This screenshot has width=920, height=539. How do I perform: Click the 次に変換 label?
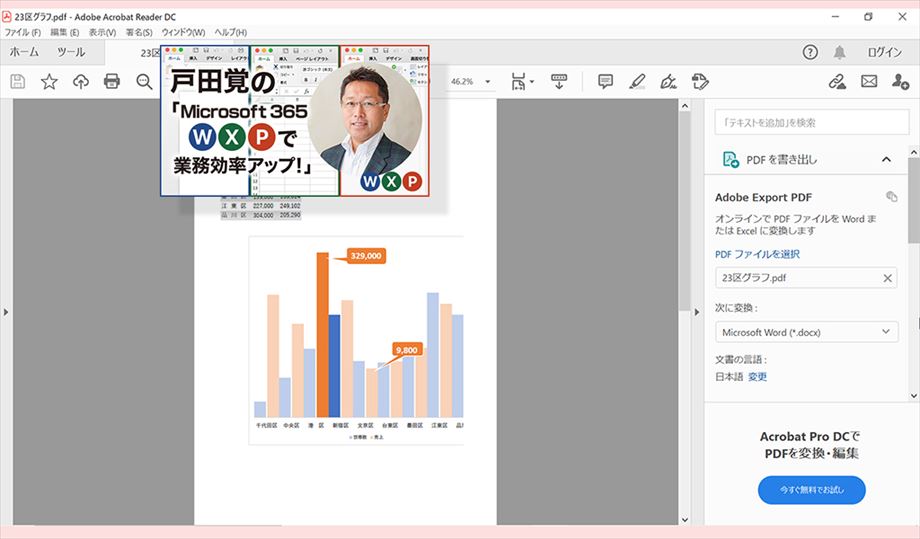pos(736,307)
